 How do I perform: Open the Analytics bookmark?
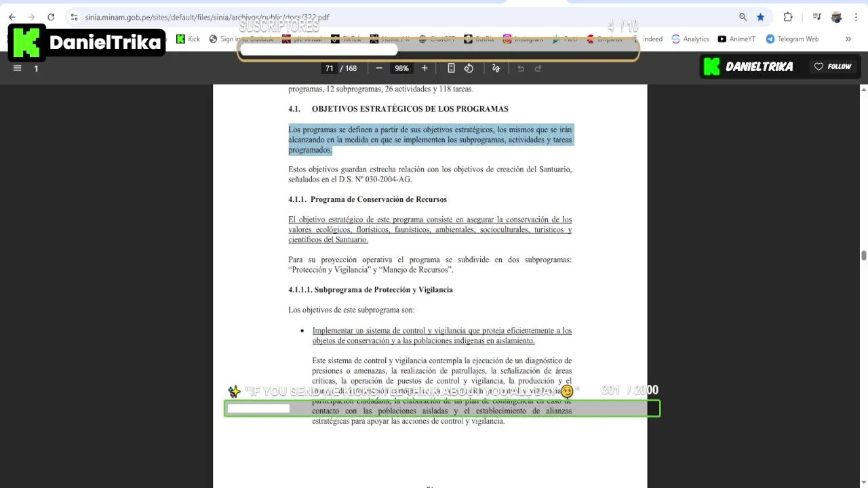(x=690, y=39)
